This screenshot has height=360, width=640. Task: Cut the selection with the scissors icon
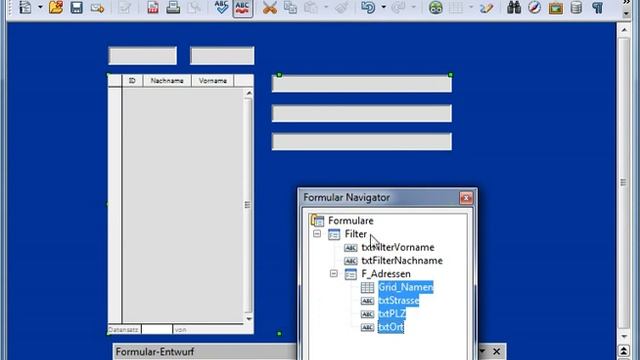pos(270,7)
